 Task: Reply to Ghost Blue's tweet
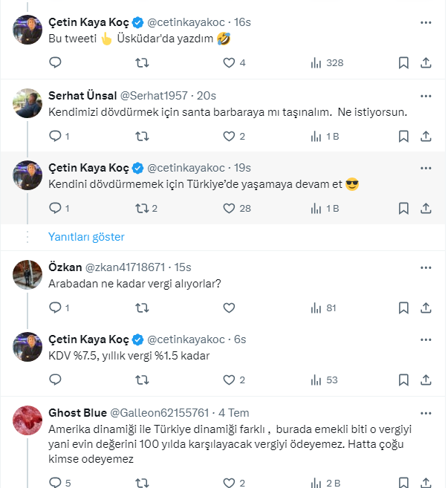click(x=55, y=483)
